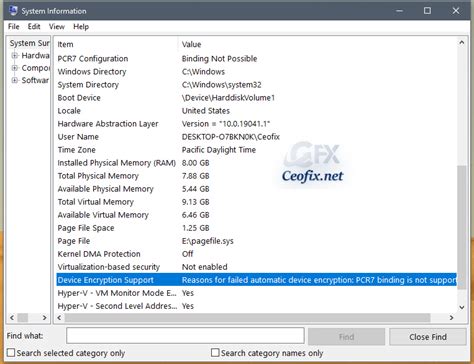Click the Binding Not Possible value

[219, 59]
